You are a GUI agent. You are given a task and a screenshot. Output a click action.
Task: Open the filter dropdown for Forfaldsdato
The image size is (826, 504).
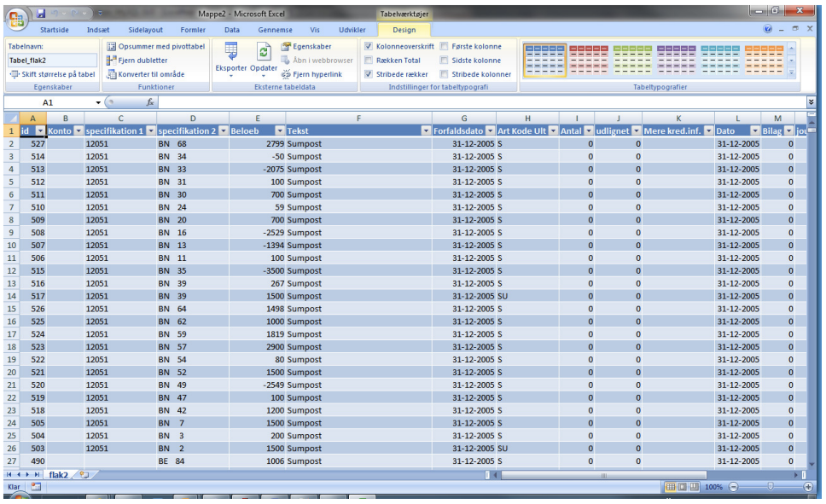(490, 130)
